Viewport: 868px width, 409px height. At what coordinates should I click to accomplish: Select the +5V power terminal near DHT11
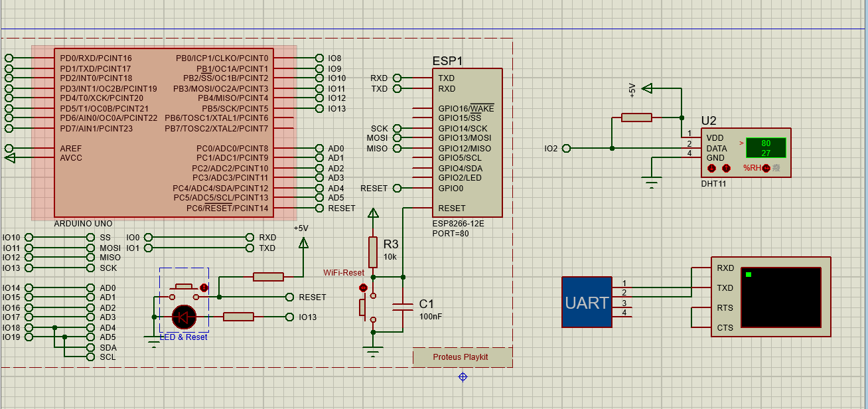pyautogui.click(x=648, y=88)
